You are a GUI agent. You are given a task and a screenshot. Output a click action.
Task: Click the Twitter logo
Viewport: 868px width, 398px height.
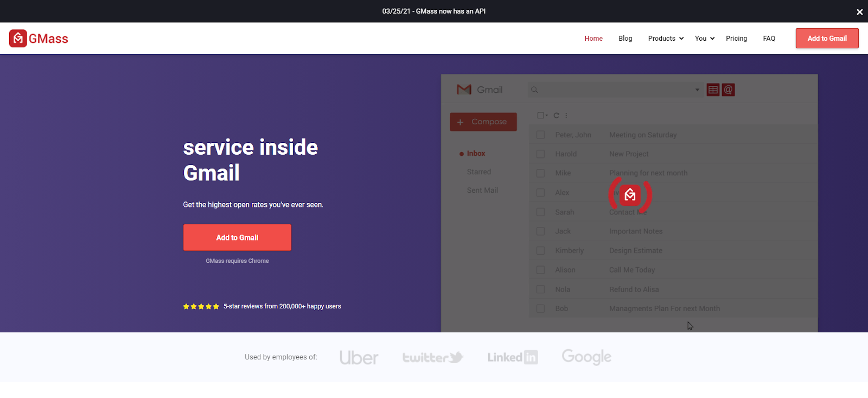coord(432,357)
